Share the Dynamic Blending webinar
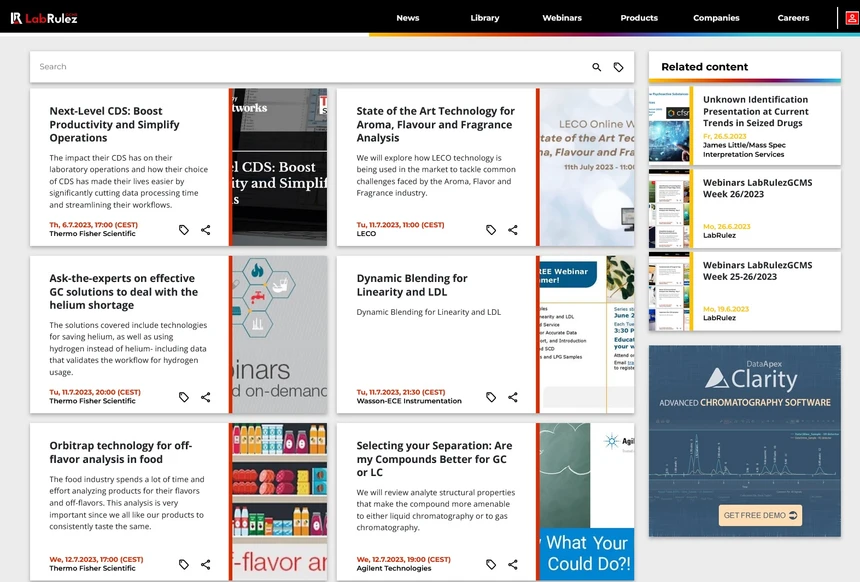860x582 pixels. click(513, 397)
